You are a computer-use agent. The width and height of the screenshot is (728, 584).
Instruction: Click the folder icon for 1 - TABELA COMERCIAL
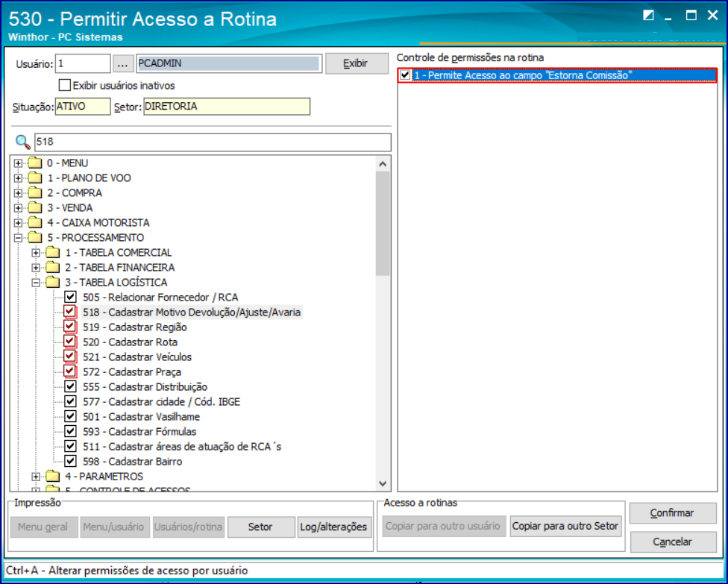pos(53,253)
